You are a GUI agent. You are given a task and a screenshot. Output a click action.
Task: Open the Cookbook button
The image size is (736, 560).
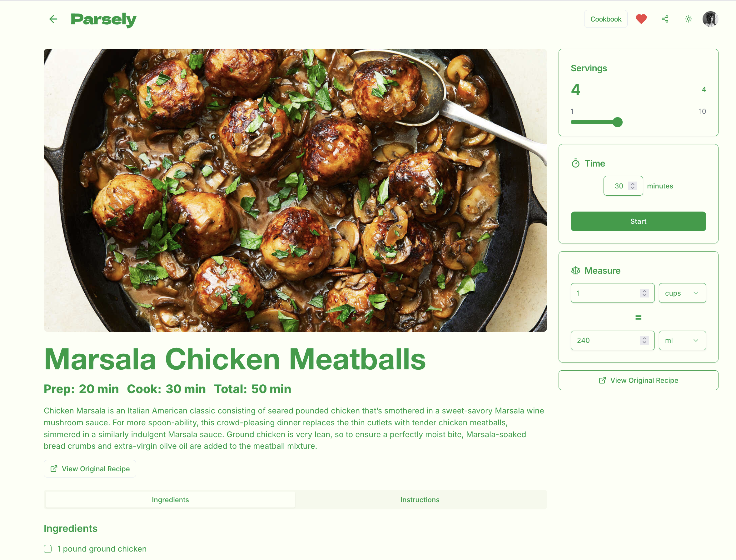point(605,19)
